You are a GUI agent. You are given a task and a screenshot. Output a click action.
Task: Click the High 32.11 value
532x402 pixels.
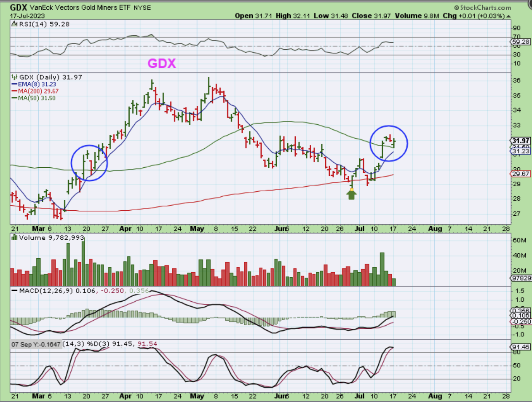coord(293,16)
